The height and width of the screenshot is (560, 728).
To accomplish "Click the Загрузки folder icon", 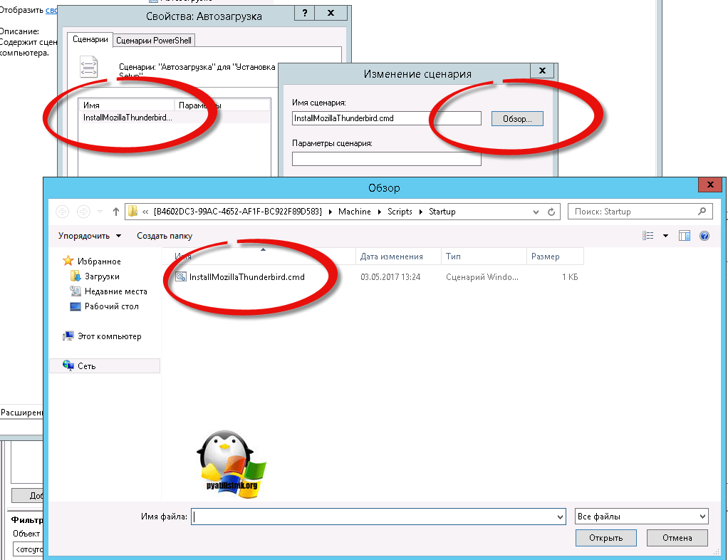I will click(x=76, y=276).
